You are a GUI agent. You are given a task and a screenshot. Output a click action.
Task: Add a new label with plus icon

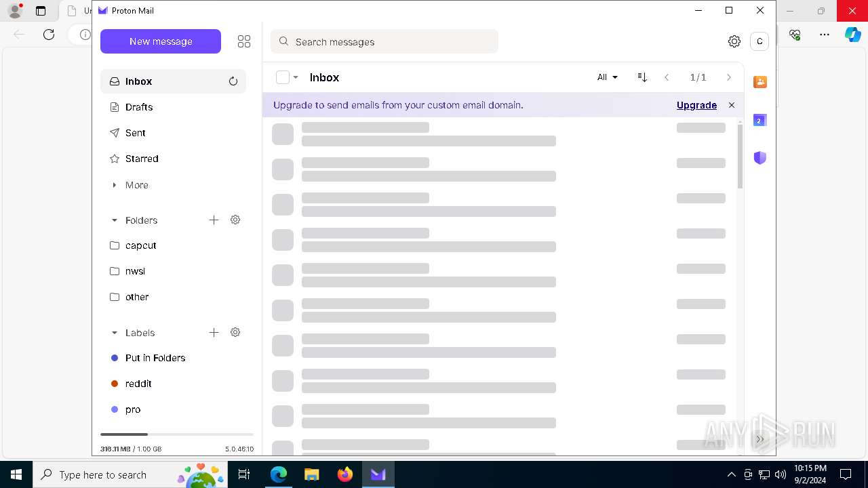[214, 332]
